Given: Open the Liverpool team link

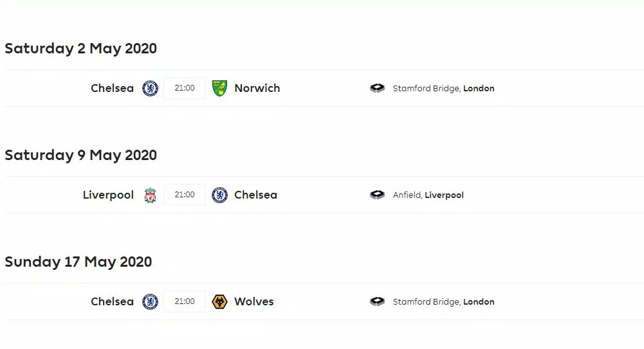Looking at the screenshot, I should point(108,195).
